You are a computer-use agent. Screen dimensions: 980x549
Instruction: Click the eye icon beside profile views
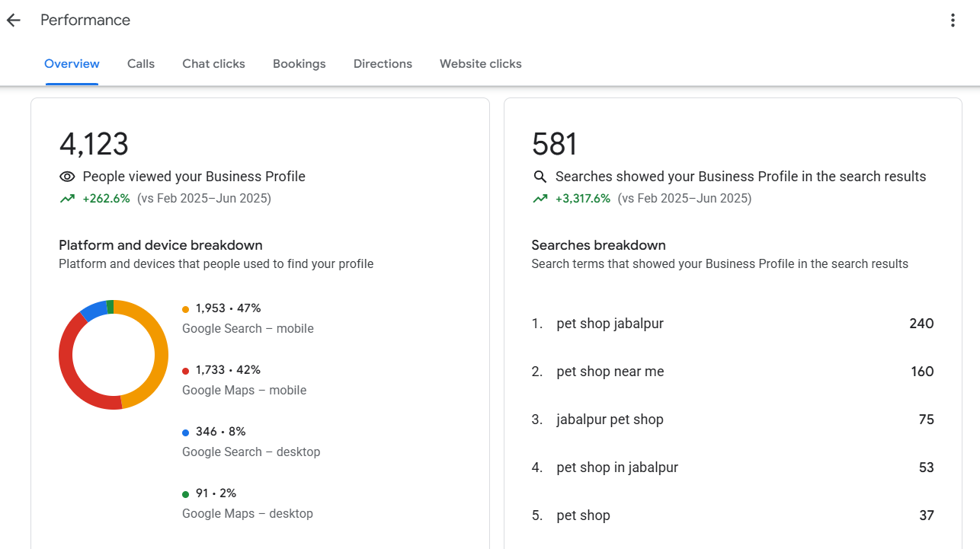pyautogui.click(x=67, y=177)
